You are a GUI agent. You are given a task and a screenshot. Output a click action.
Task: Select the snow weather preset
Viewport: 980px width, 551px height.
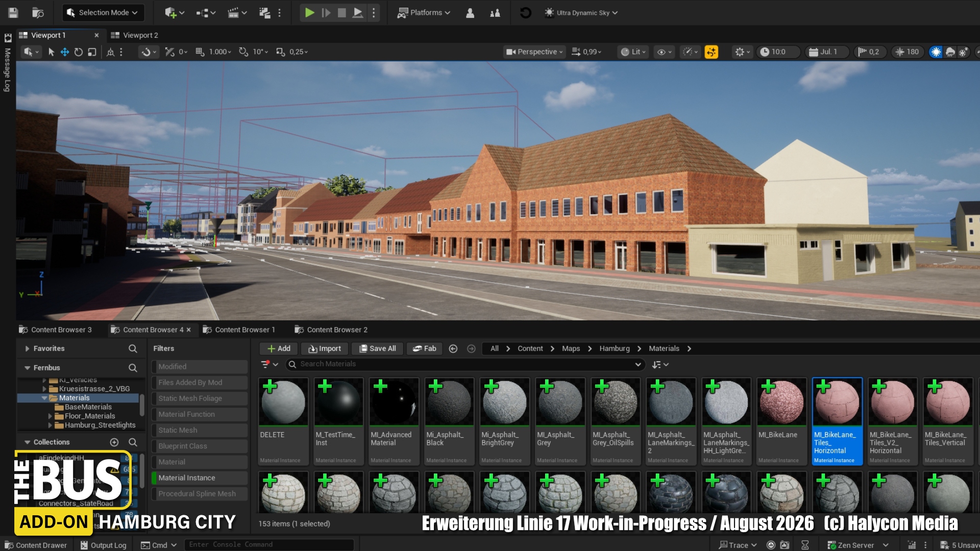(x=963, y=52)
